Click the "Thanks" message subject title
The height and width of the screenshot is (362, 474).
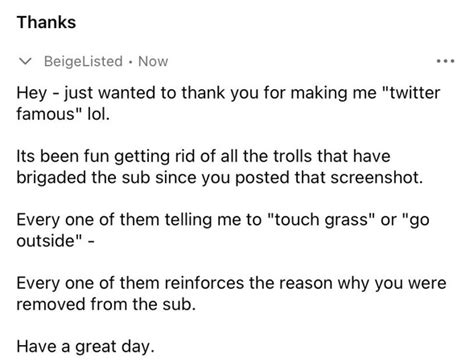46,22
